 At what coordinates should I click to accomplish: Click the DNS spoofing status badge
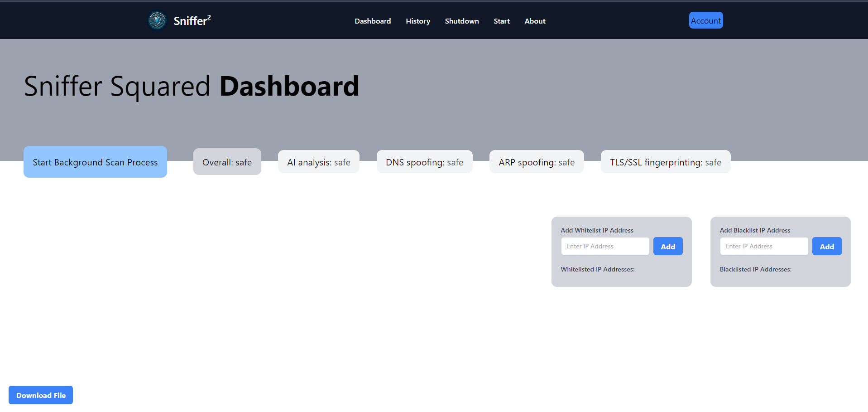click(424, 162)
